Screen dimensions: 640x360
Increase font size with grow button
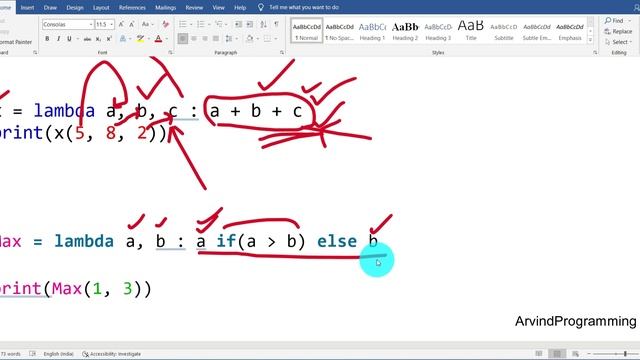pos(121,24)
